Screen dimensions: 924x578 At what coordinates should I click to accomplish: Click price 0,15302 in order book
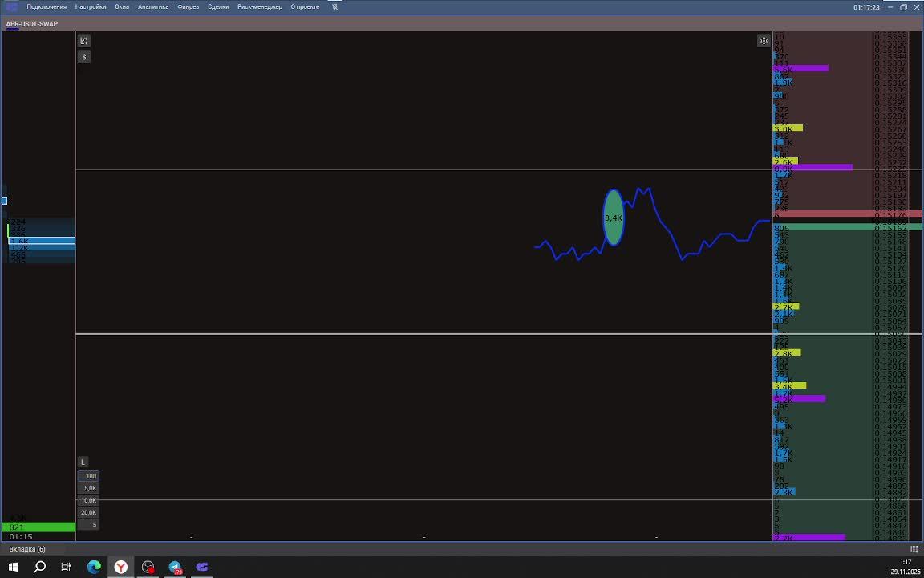tap(890, 96)
